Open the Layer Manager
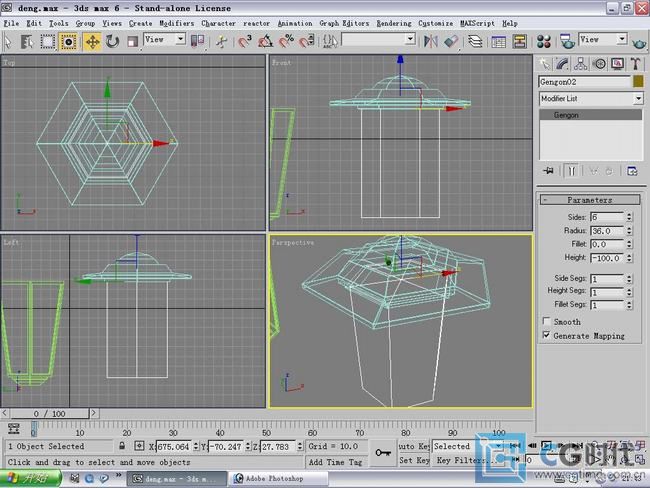Viewport: 650px width, 488px height. 475,41
